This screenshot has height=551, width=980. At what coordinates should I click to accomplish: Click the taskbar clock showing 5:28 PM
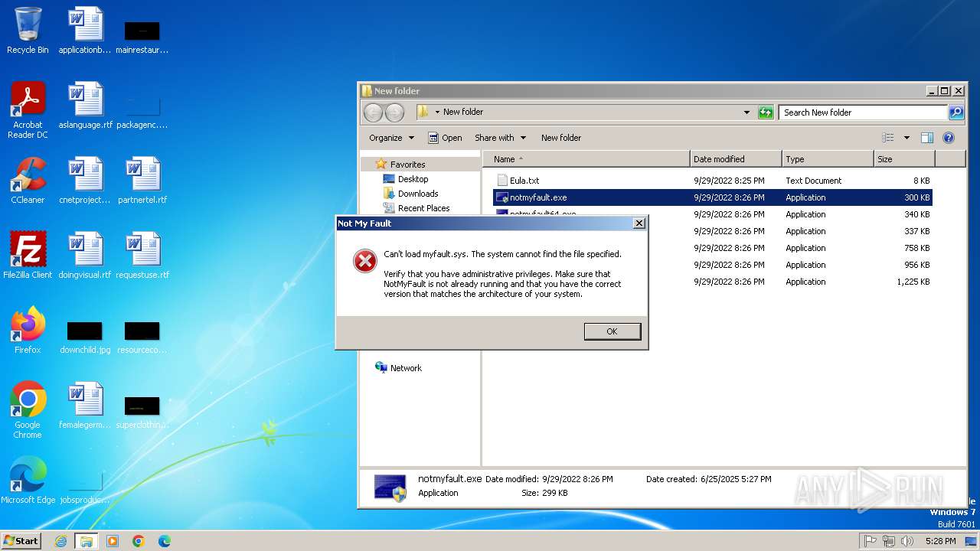coord(940,541)
